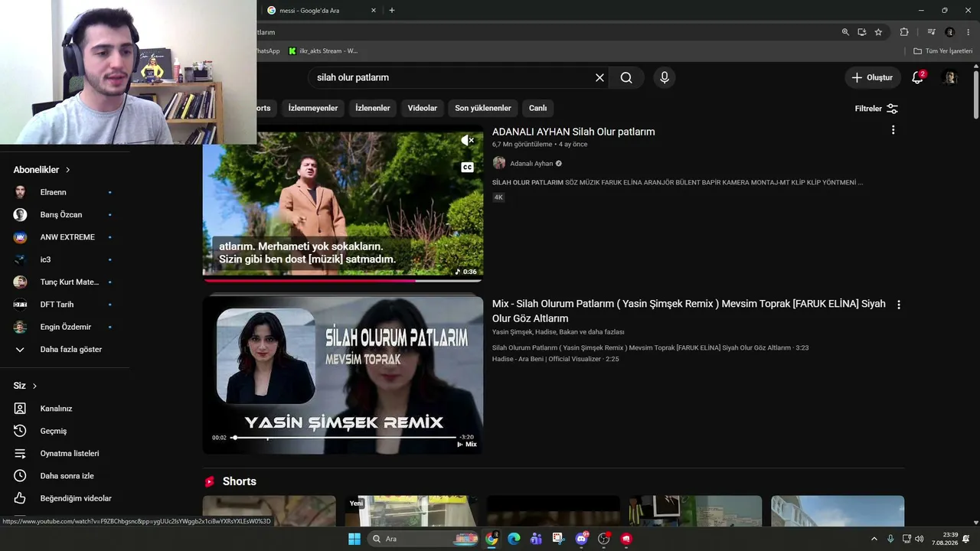The height and width of the screenshot is (551, 980).
Task: Open YouTube notifications bell
Action: coord(917,77)
